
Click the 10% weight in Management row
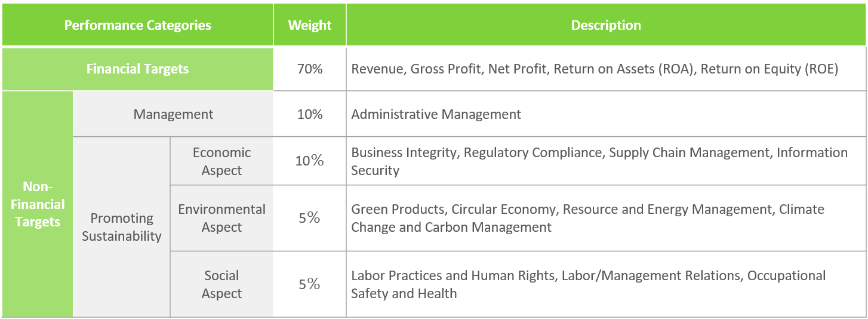(309, 114)
